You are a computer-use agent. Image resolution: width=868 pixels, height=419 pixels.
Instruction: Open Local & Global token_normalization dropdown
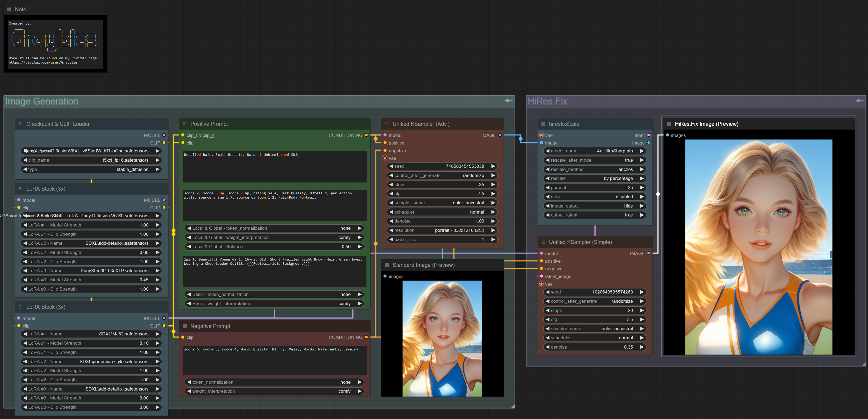tap(274, 228)
